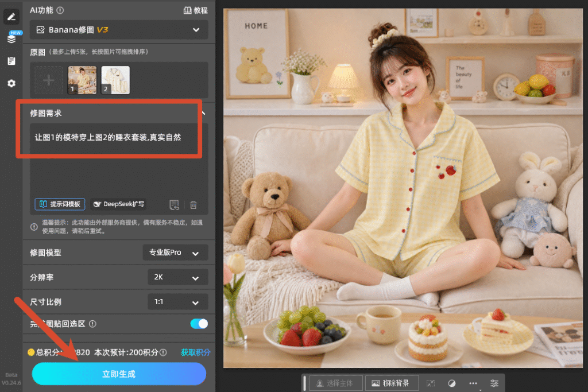Expand the Banana修图 V3 function dropdown
588x392 pixels.
point(119,30)
